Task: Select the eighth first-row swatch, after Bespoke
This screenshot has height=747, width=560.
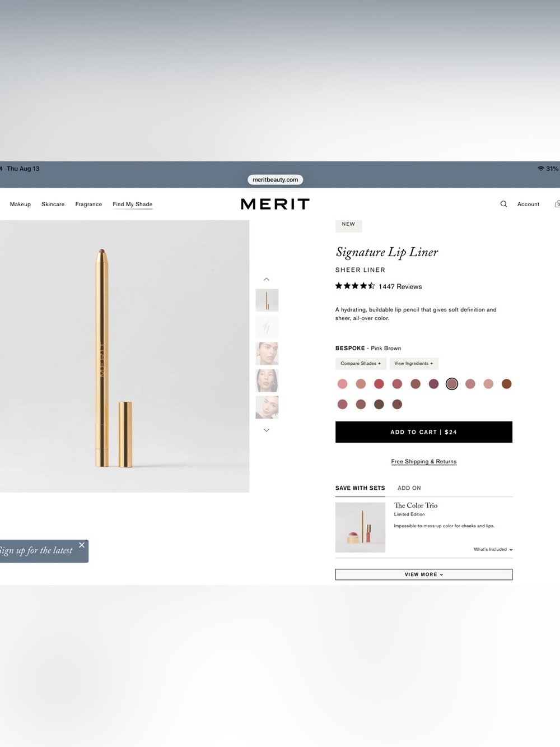Action: tap(470, 384)
